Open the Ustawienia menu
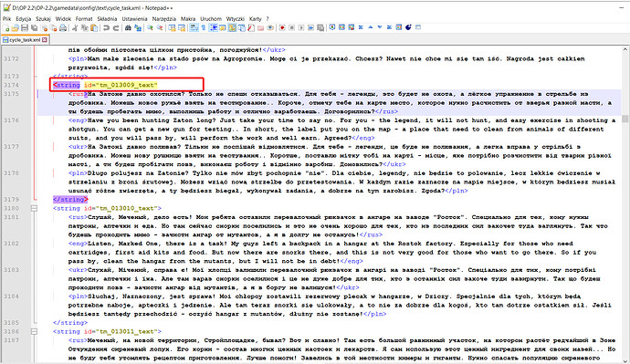This screenshot has width=630, height=364. coord(134,19)
